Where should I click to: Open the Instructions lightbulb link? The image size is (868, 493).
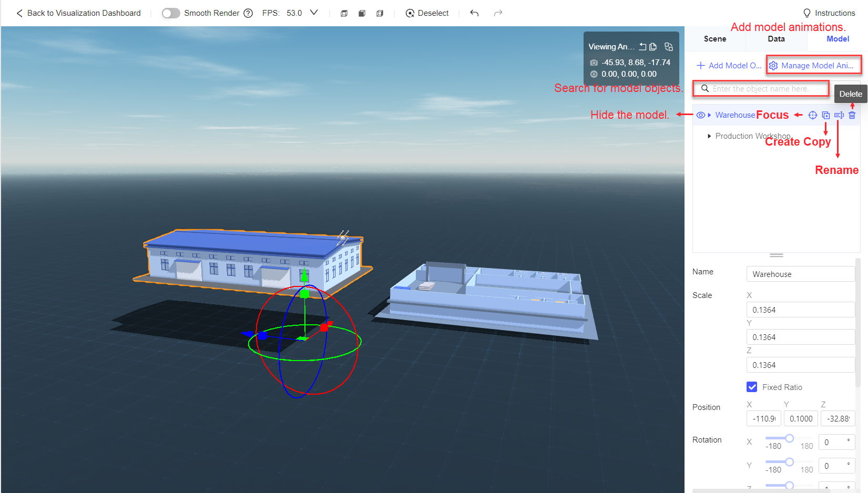coord(829,13)
